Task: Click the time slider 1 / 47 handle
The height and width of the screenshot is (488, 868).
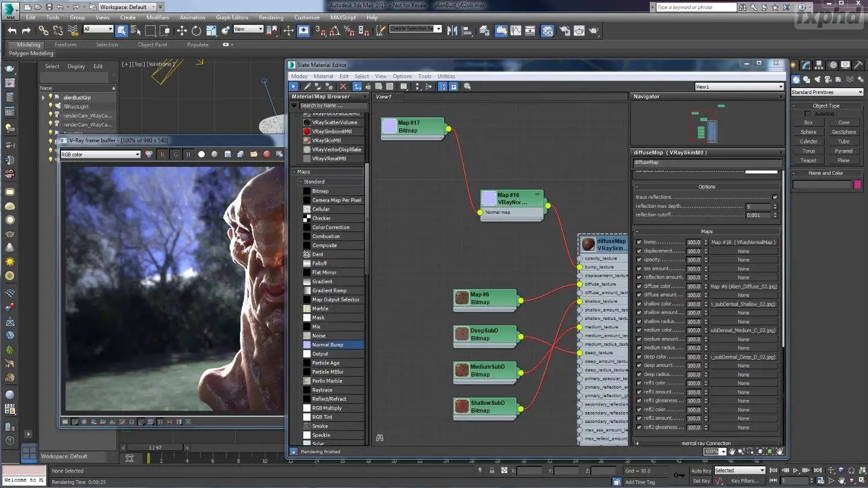Action: coord(155,448)
